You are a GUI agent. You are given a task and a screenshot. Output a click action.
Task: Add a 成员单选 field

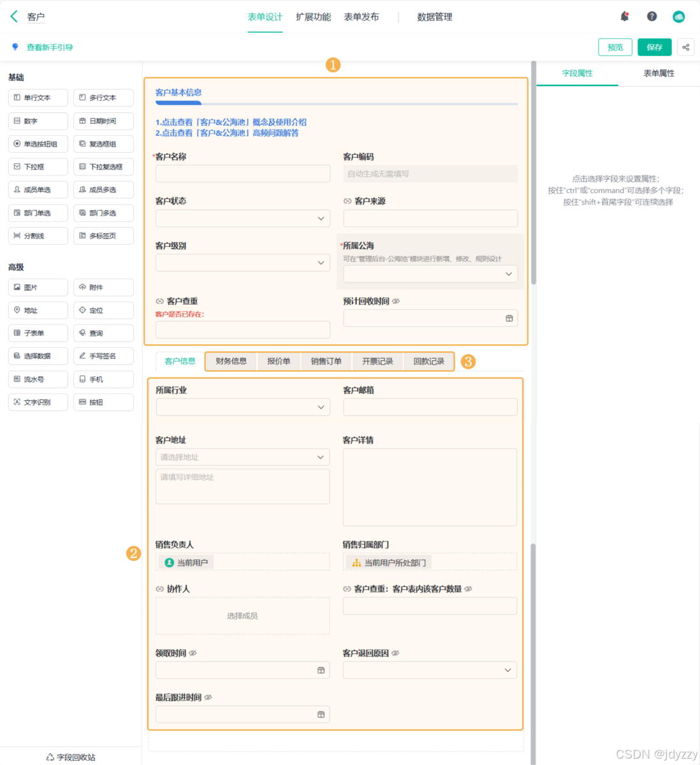click(38, 190)
